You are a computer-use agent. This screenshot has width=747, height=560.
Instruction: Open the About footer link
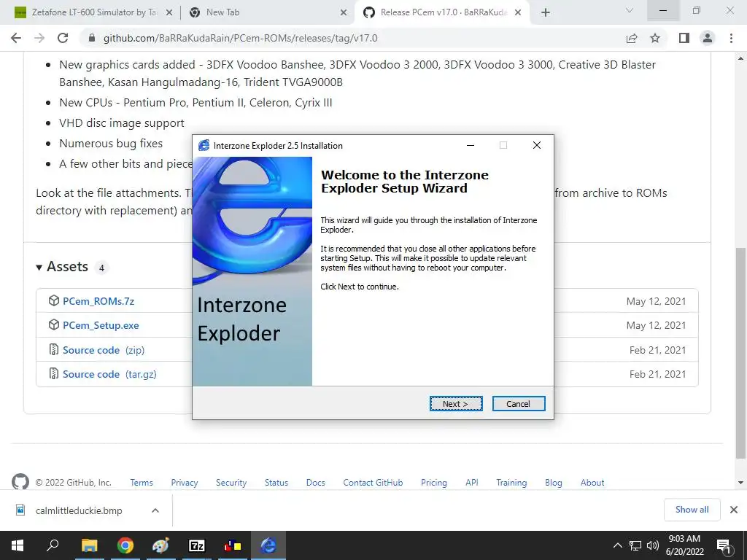[592, 483]
